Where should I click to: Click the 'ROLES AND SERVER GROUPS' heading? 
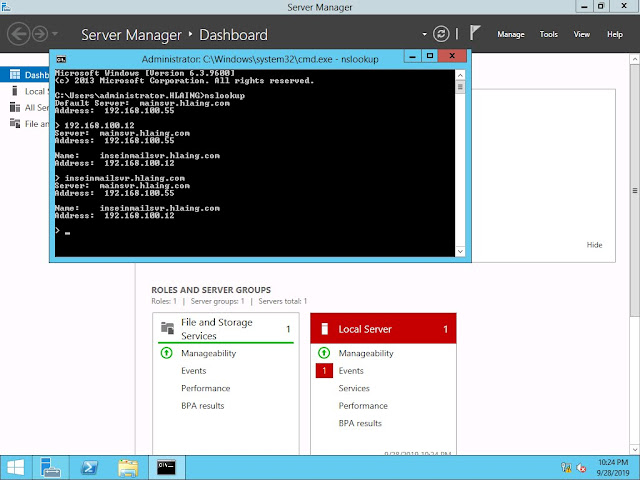(211, 290)
